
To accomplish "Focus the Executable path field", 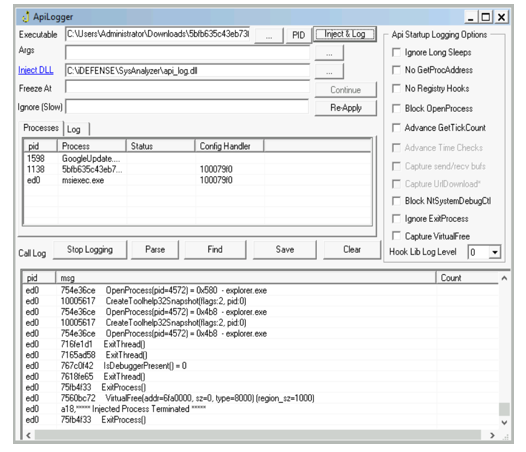I will [x=158, y=34].
